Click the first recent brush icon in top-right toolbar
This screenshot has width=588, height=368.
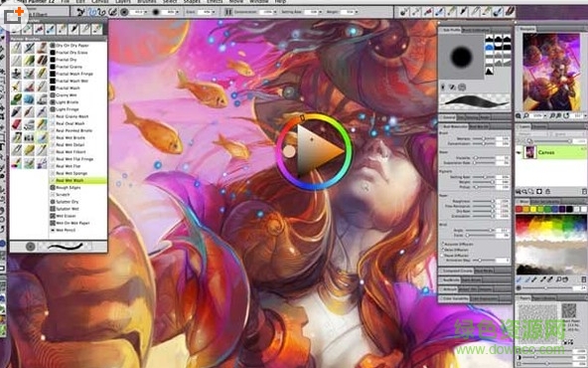tap(403, 12)
